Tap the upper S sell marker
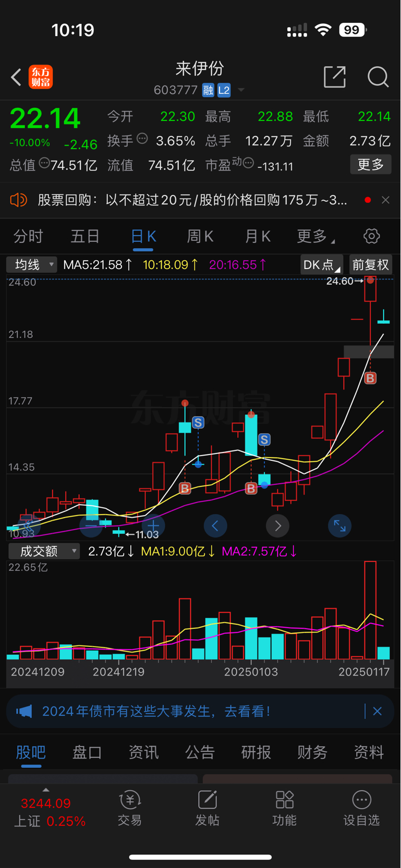This screenshot has width=401, height=868. (x=198, y=423)
